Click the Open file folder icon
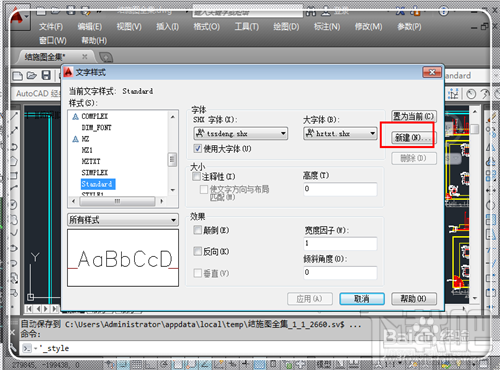Viewport: 500px width, 370px height. (32, 76)
